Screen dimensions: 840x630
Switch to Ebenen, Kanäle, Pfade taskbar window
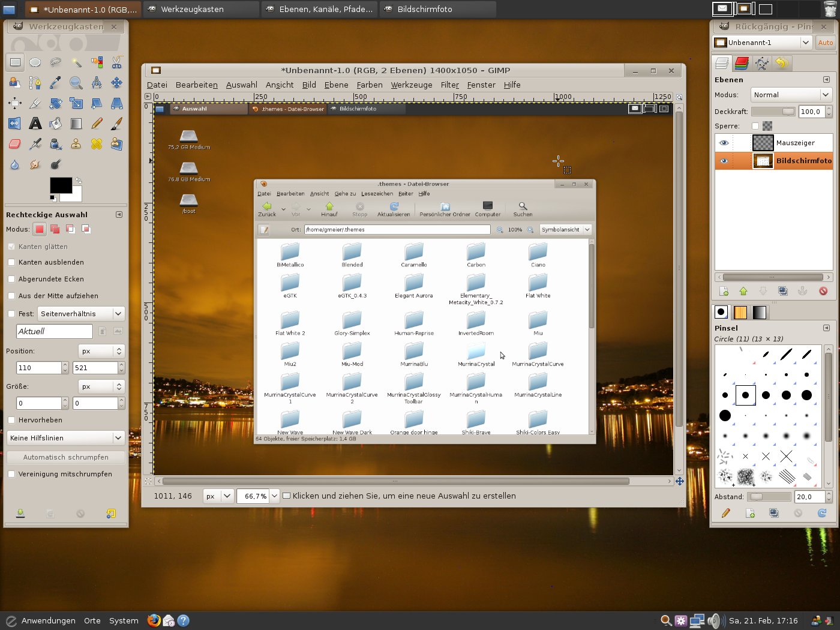click(x=320, y=9)
